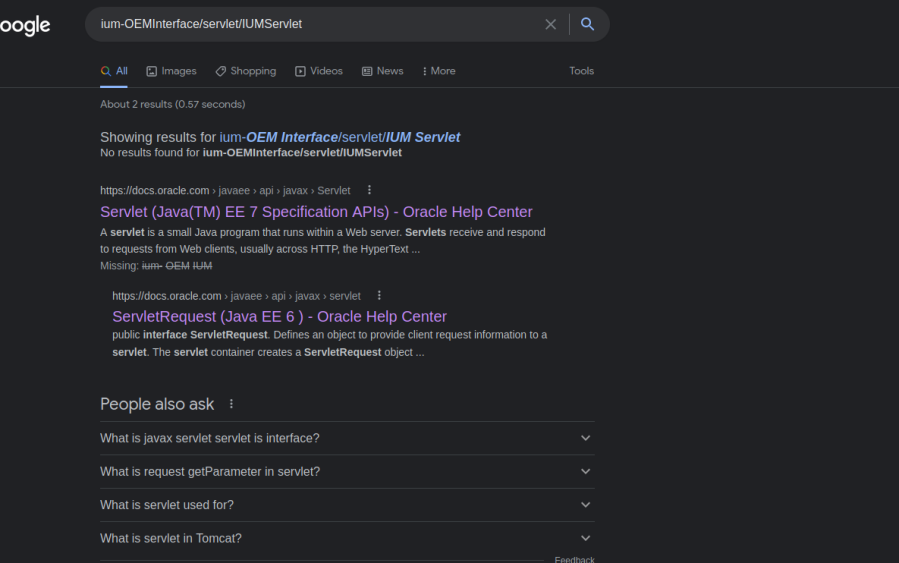Click the "Missing: ium- OEM IUM" text
The height and width of the screenshot is (563, 899).
tap(156, 266)
